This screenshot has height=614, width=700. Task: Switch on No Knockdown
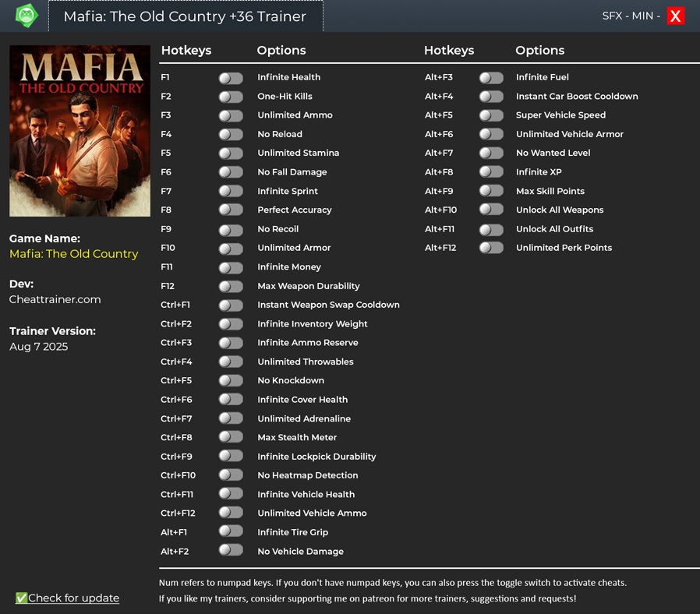pos(231,380)
